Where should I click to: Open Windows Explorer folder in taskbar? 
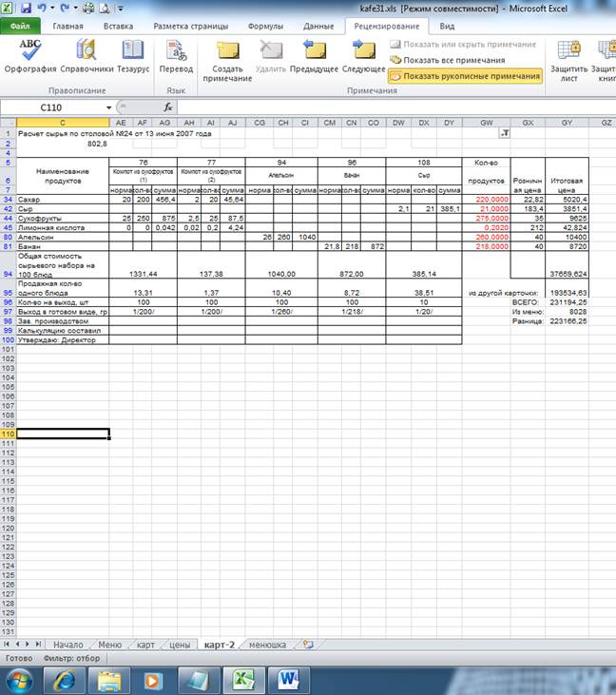click(x=109, y=681)
